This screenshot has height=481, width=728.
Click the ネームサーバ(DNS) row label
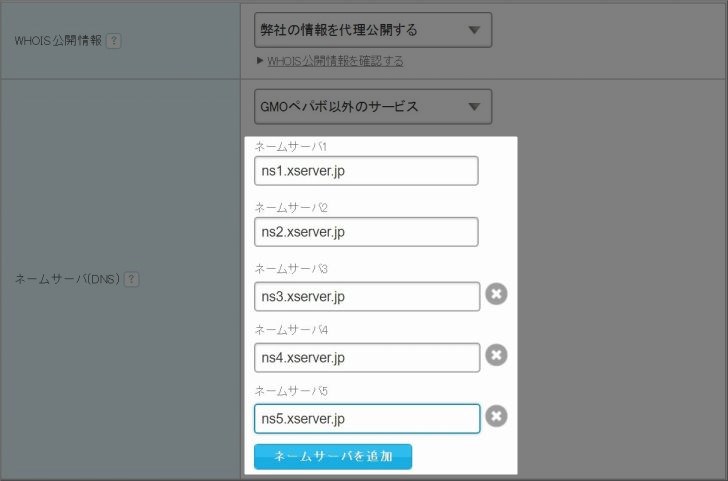(x=66, y=279)
